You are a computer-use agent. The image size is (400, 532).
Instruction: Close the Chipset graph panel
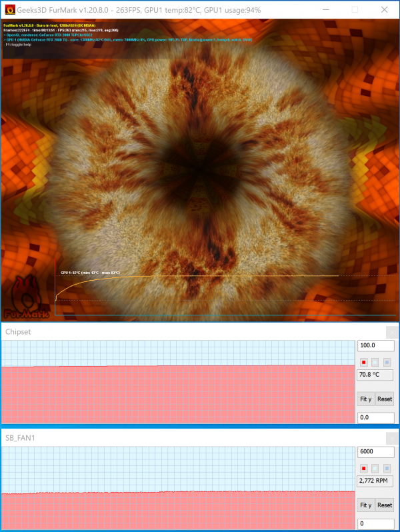pyautogui.click(x=393, y=333)
